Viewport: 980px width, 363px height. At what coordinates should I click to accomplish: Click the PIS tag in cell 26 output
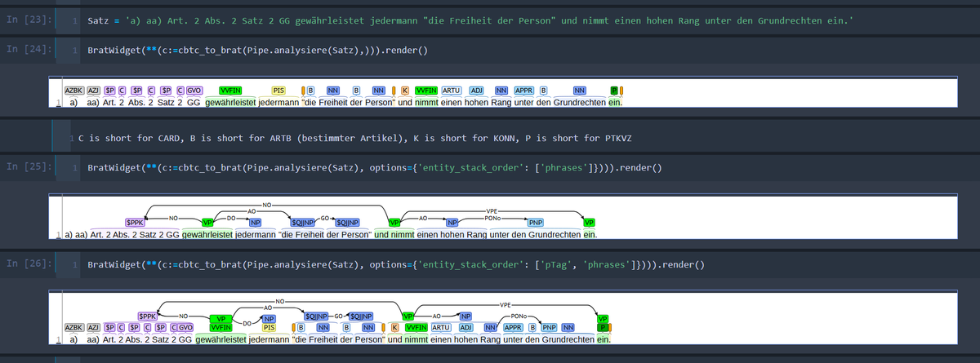pyautogui.click(x=269, y=327)
